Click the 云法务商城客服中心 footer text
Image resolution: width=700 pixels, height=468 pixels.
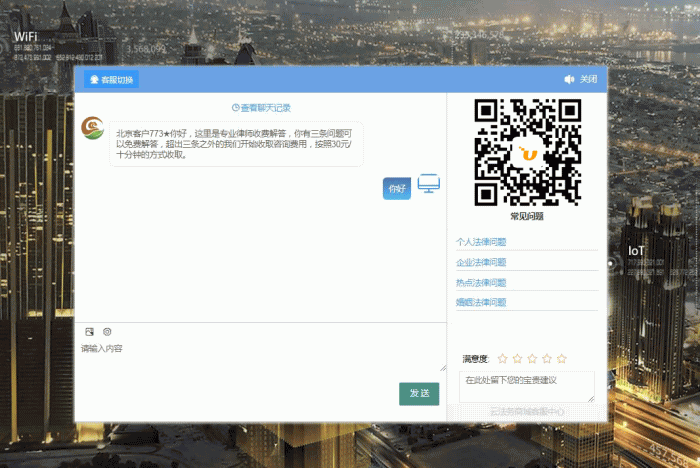[x=527, y=411]
